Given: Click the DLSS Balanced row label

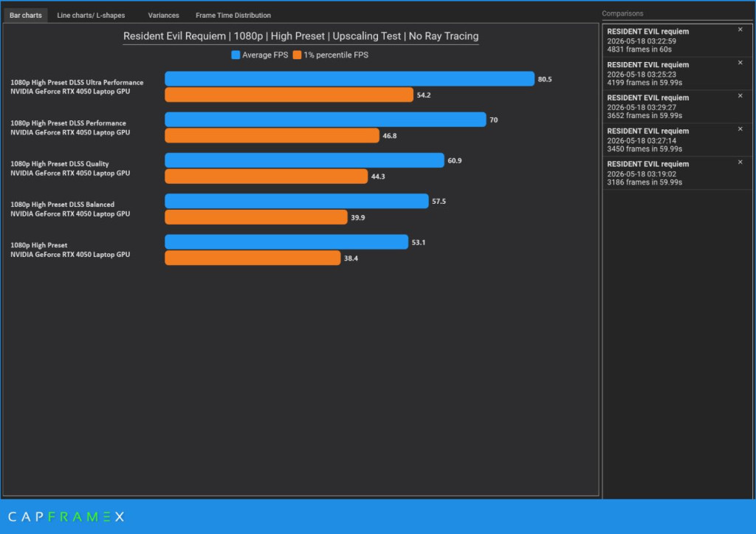Looking at the screenshot, I should point(70,209).
